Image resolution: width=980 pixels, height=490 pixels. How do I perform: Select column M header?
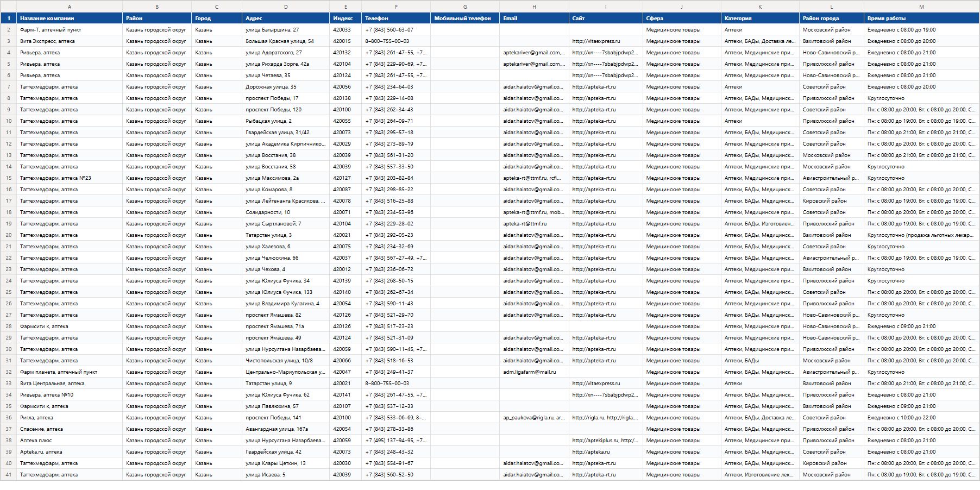point(921,7)
